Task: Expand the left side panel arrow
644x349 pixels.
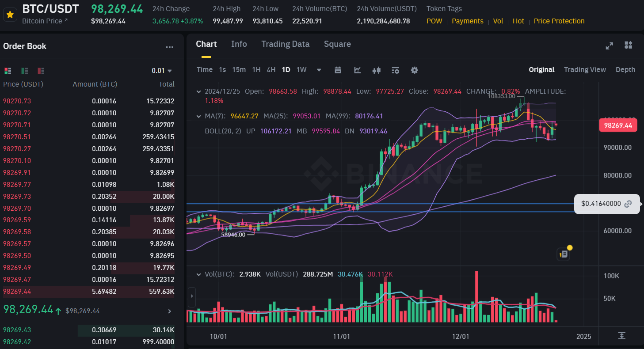Action: pos(191,296)
